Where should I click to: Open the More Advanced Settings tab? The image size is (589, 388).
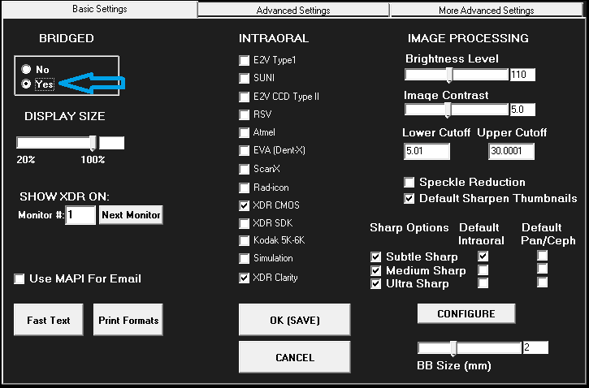[x=486, y=10]
